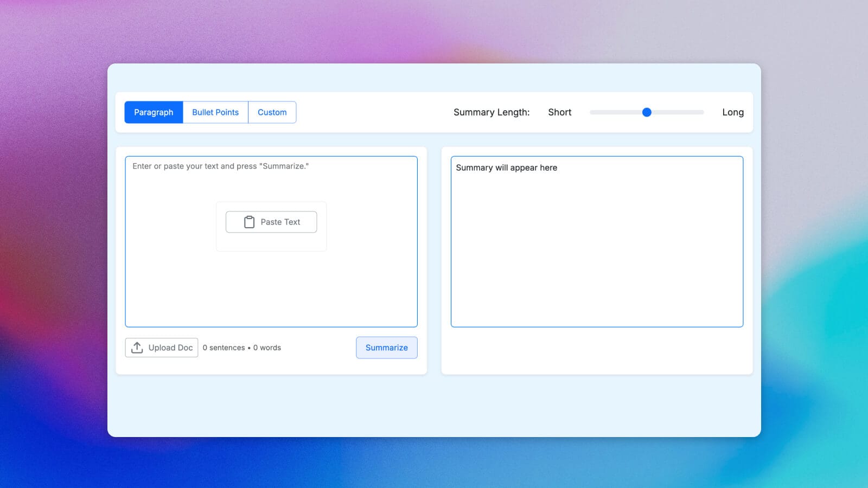868x488 pixels.
Task: Click the sentences and words counter
Action: tap(242, 348)
